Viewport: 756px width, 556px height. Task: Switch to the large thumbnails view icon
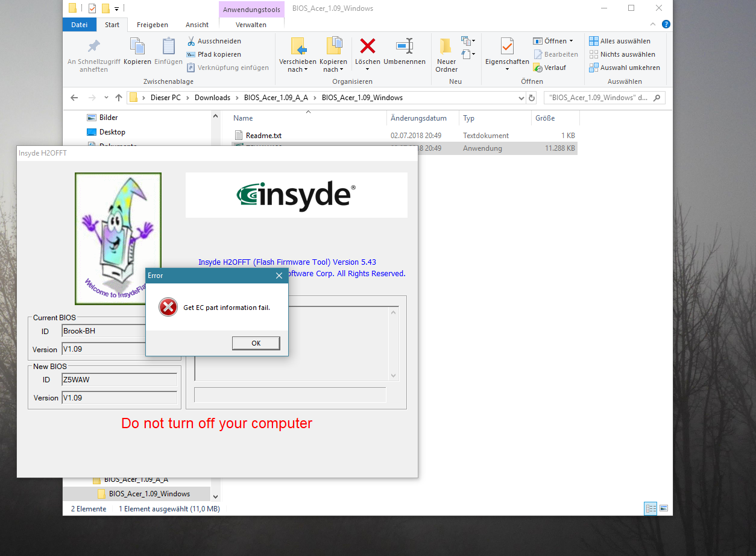pyautogui.click(x=664, y=508)
